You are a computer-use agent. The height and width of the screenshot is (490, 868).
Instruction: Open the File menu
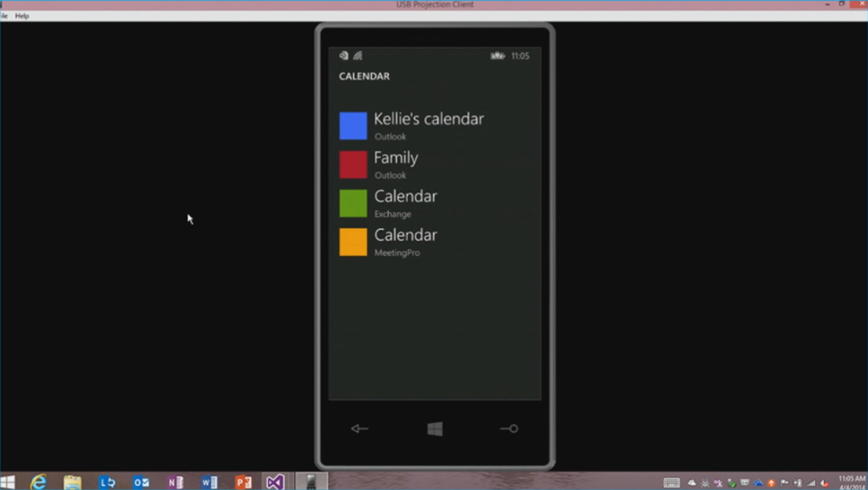pyautogui.click(x=3, y=16)
